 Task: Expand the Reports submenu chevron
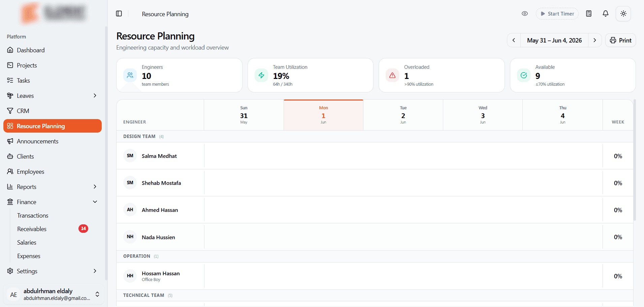pos(95,187)
